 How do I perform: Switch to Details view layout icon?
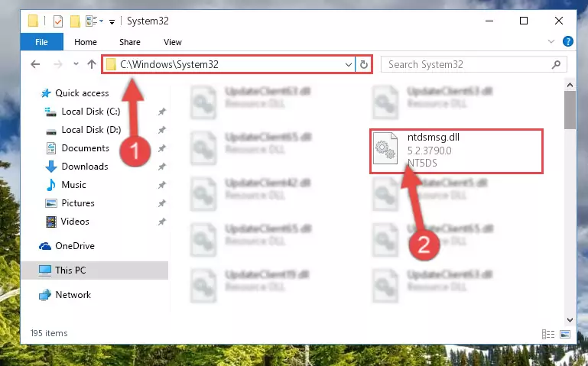pyautogui.click(x=548, y=334)
